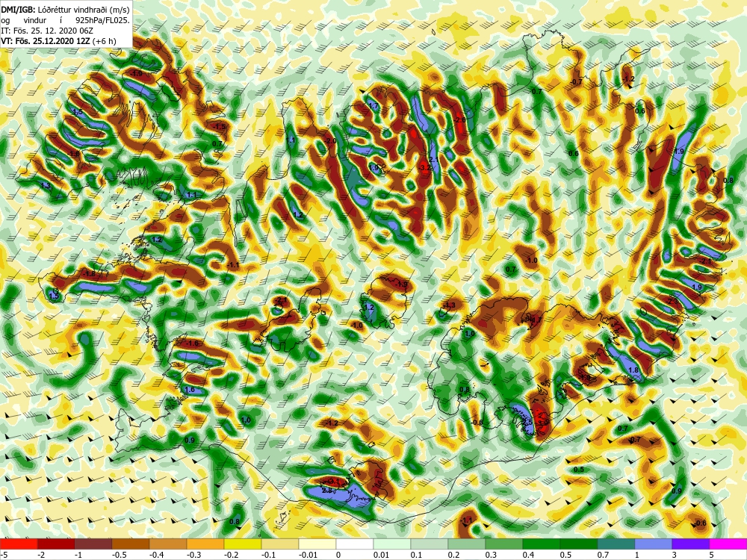Select the tan-orange legend swatch starting at -0.4

click(167, 544)
